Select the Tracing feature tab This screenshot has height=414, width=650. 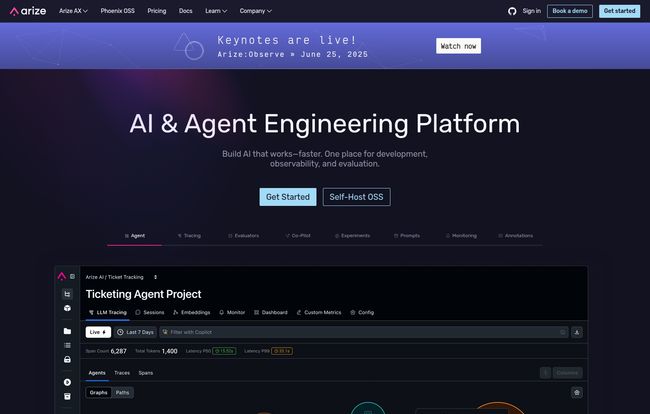click(x=189, y=236)
